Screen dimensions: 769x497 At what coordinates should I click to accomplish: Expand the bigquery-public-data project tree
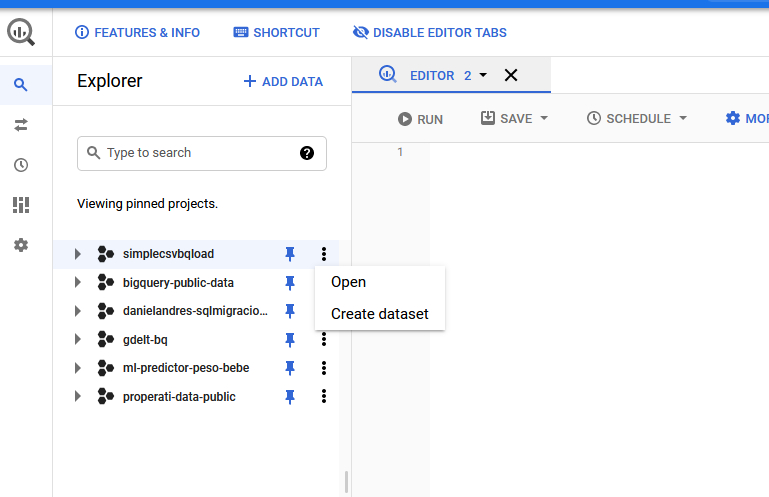click(77, 283)
